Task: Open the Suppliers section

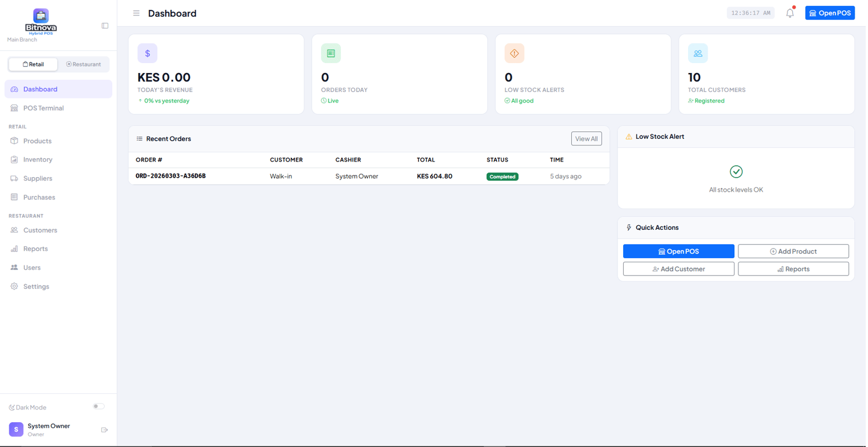Action: click(x=58, y=178)
